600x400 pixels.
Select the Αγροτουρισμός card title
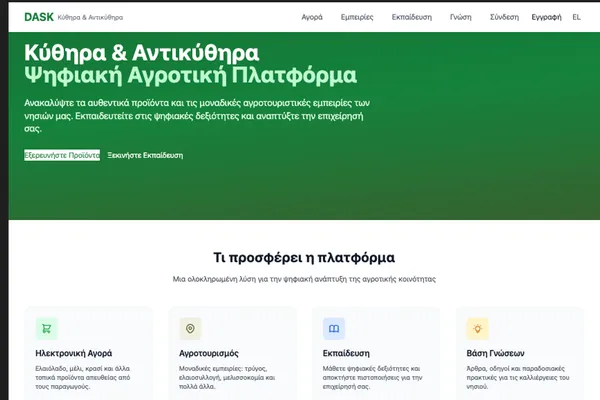pos(209,353)
